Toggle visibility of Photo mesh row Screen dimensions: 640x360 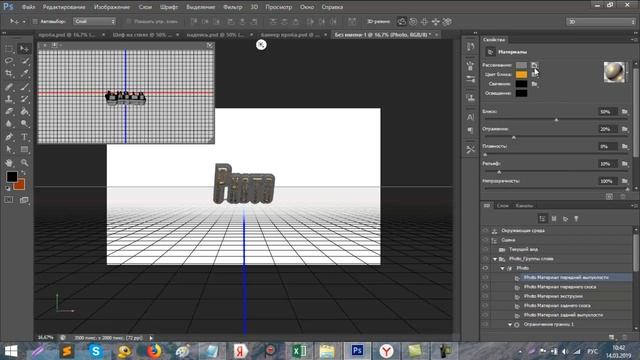[485, 268]
